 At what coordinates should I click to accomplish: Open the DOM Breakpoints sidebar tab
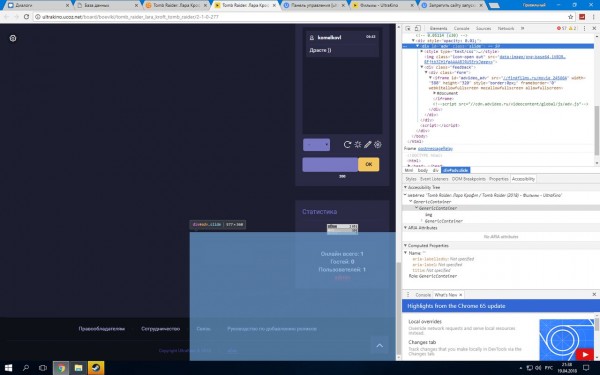click(468, 179)
